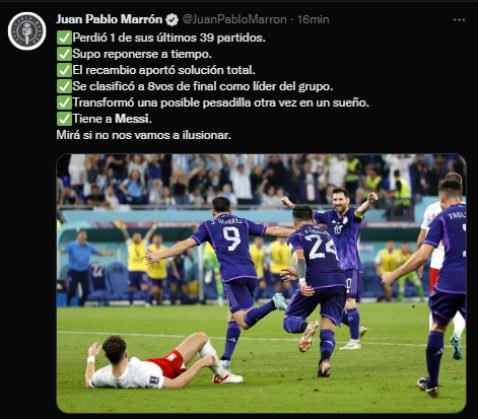
Task: Click the line "Mirá si no nos vamos a ilusionar."
Action: click(144, 135)
